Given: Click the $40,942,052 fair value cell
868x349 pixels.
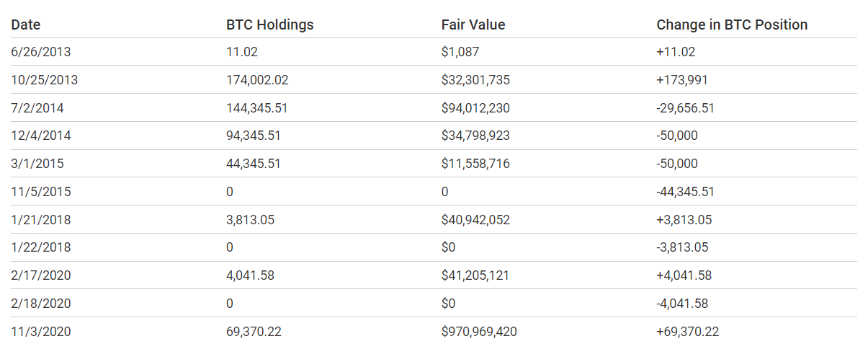Looking at the screenshot, I should point(475,220).
